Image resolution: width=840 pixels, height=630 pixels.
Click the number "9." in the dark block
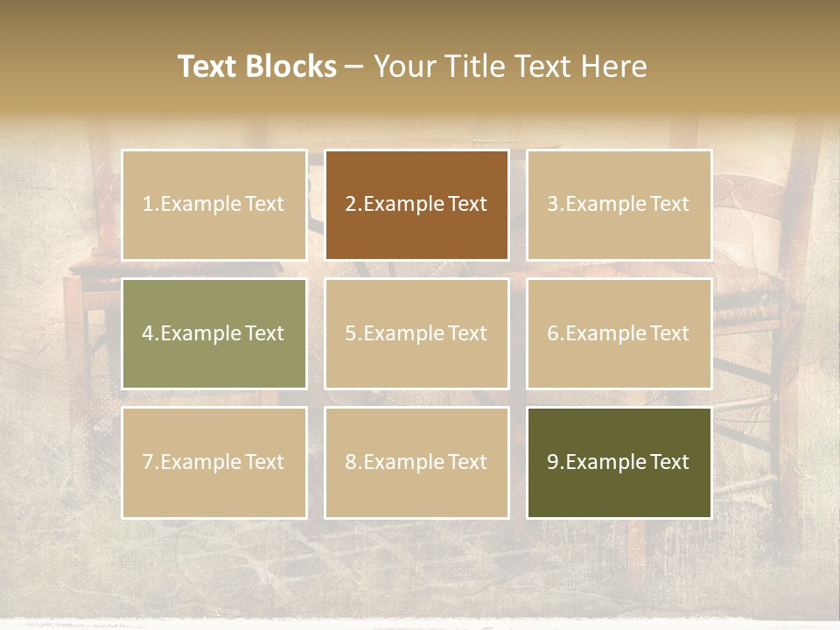(556, 462)
